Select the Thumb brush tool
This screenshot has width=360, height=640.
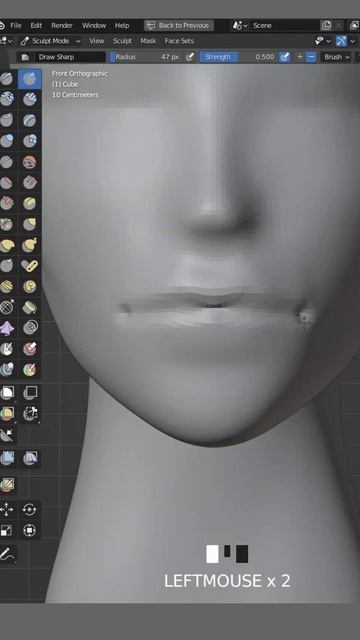pyautogui.click(x=6, y=266)
